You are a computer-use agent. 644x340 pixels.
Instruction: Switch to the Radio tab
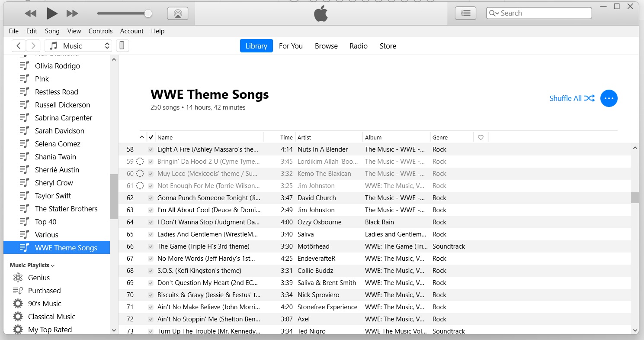[x=359, y=46]
